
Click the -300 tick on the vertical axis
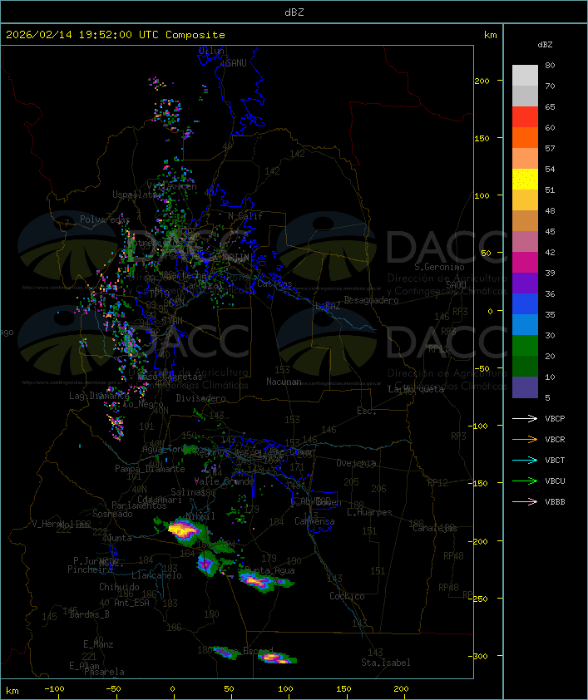pos(477,656)
